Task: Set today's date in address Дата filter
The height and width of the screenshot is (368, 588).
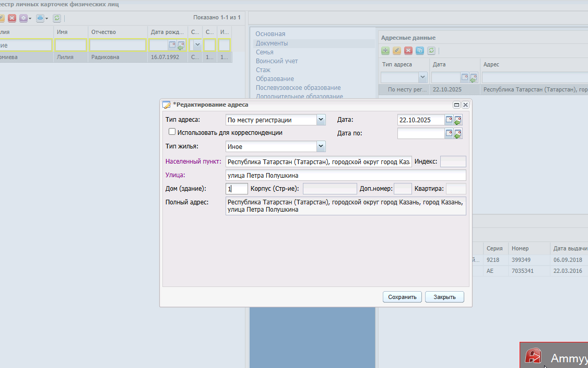Action: click(474, 78)
